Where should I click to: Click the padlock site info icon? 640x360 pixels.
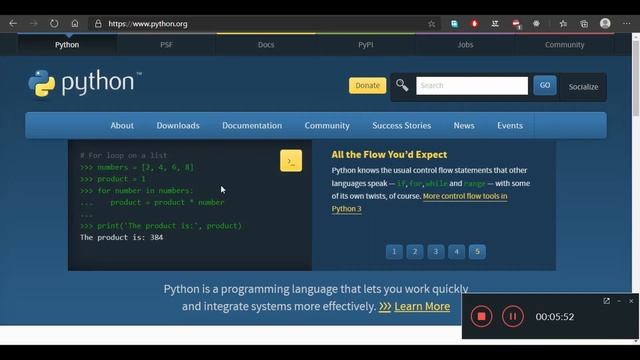pyautogui.click(x=98, y=24)
